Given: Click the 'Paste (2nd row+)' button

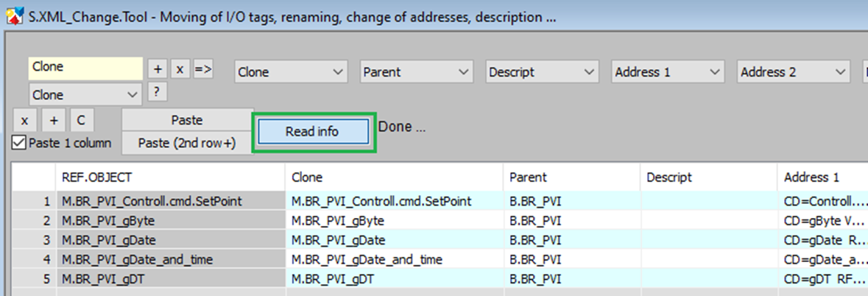Looking at the screenshot, I should pos(186,143).
